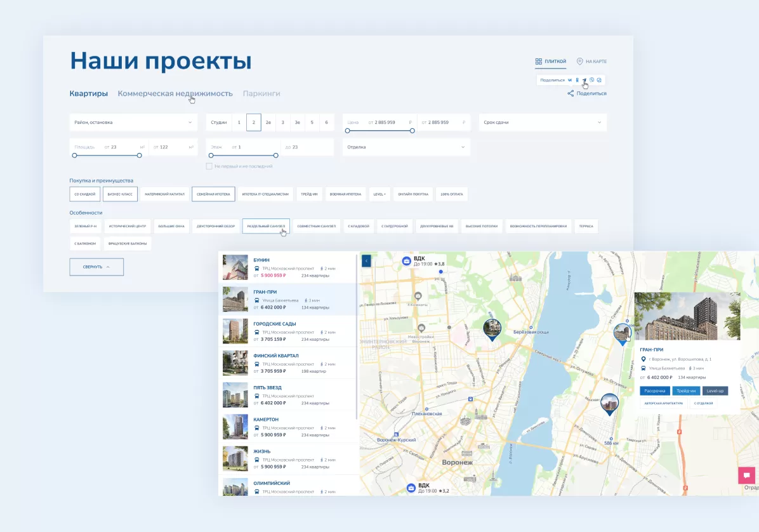Tick «Не первый и не последний» checkbox

(209, 166)
